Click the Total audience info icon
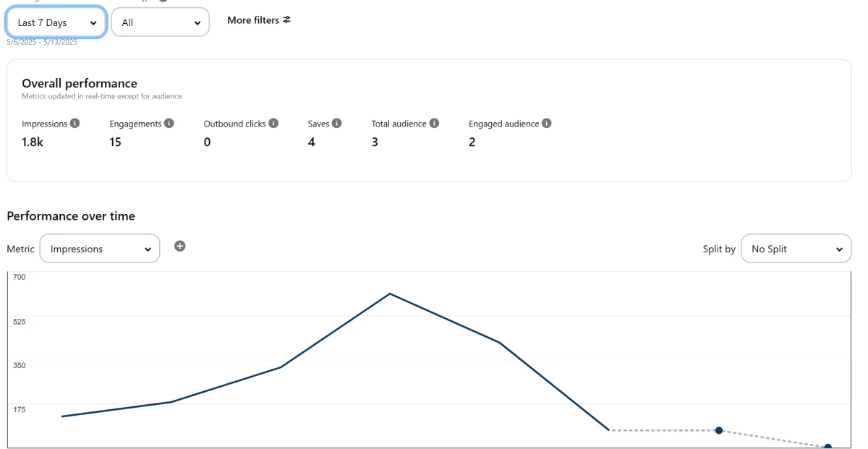868x449 pixels. coord(434,124)
